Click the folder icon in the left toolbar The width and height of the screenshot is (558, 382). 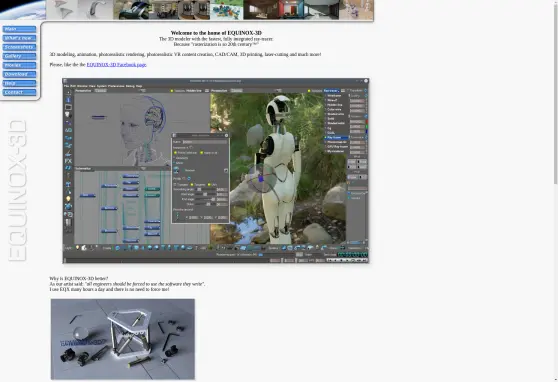coord(68,107)
